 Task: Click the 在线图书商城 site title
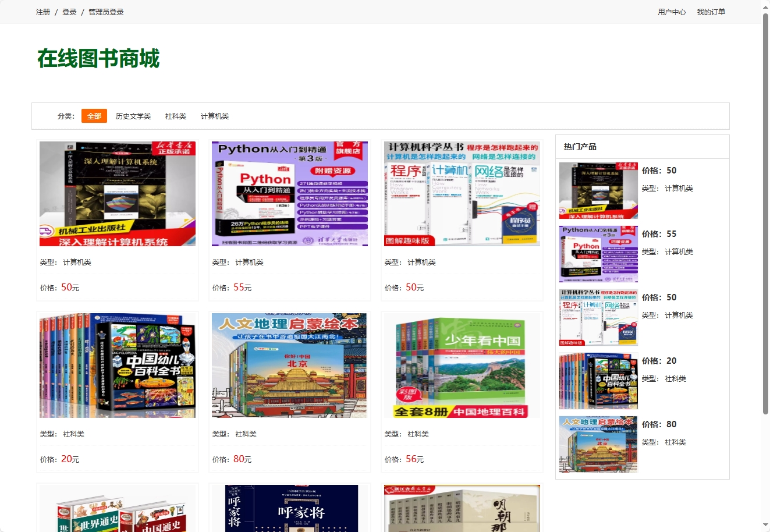[x=99, y=59]
